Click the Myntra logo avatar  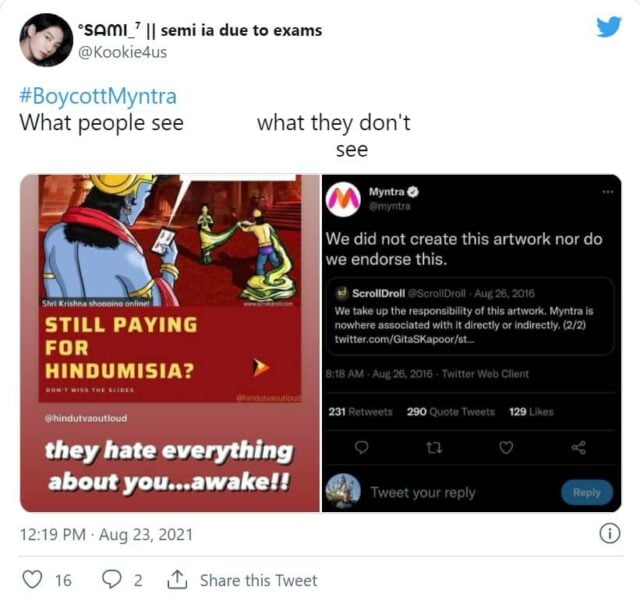click(343, 199)
